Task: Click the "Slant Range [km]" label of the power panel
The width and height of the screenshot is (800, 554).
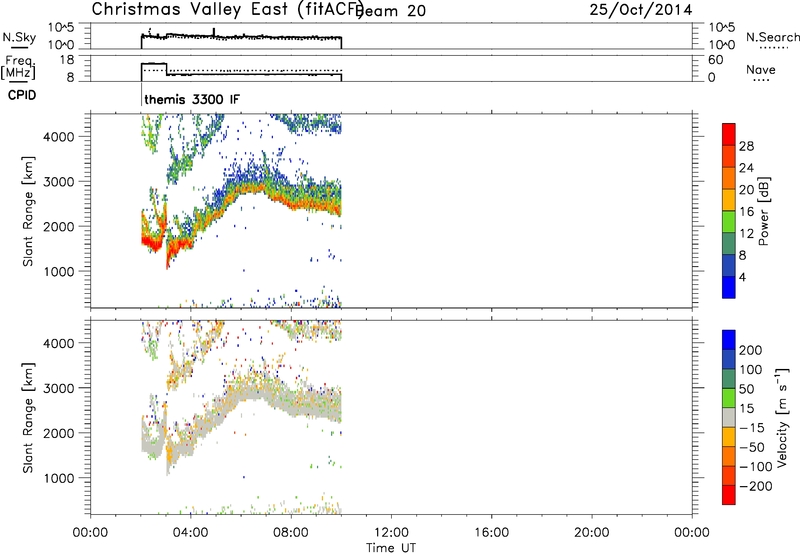Action: (28, 211)
